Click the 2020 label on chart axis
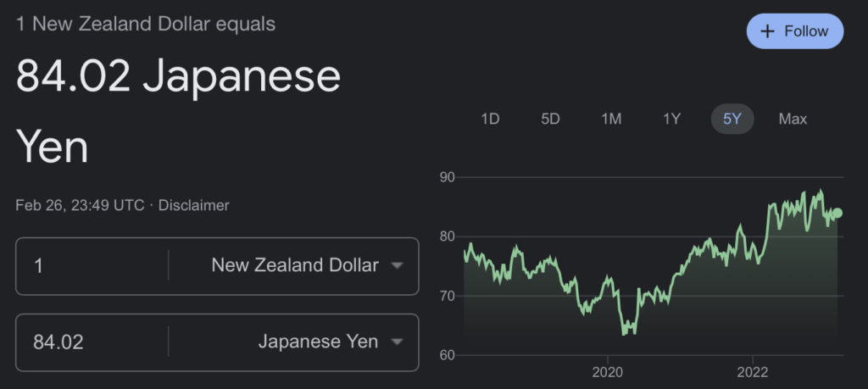Image resolution: width=868 pixels, height=389 pixels. [607, 372]
